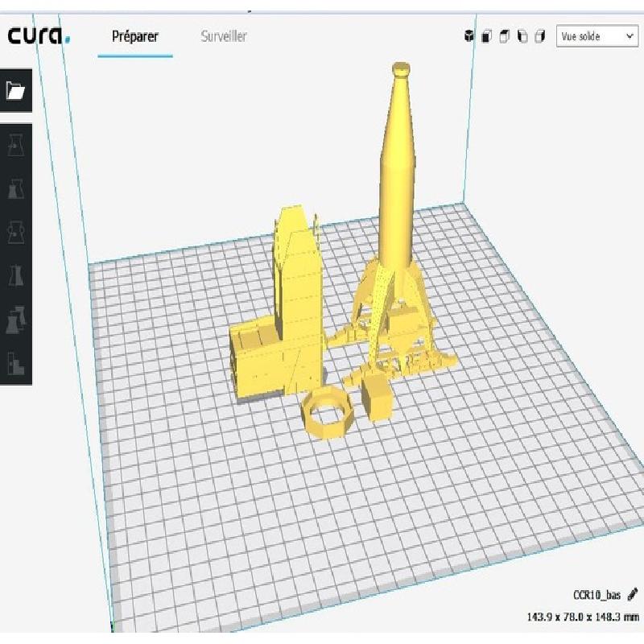This screenshot has height=644, width=644.
Task: Switch to the Préparer tab
Action: pos(135,36)
